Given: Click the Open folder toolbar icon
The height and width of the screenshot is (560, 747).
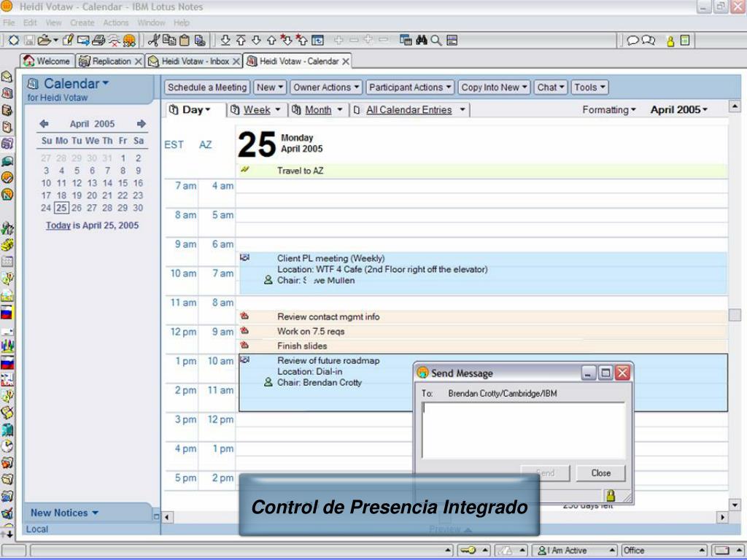Looking at the screenshot, I should [44, 41].
